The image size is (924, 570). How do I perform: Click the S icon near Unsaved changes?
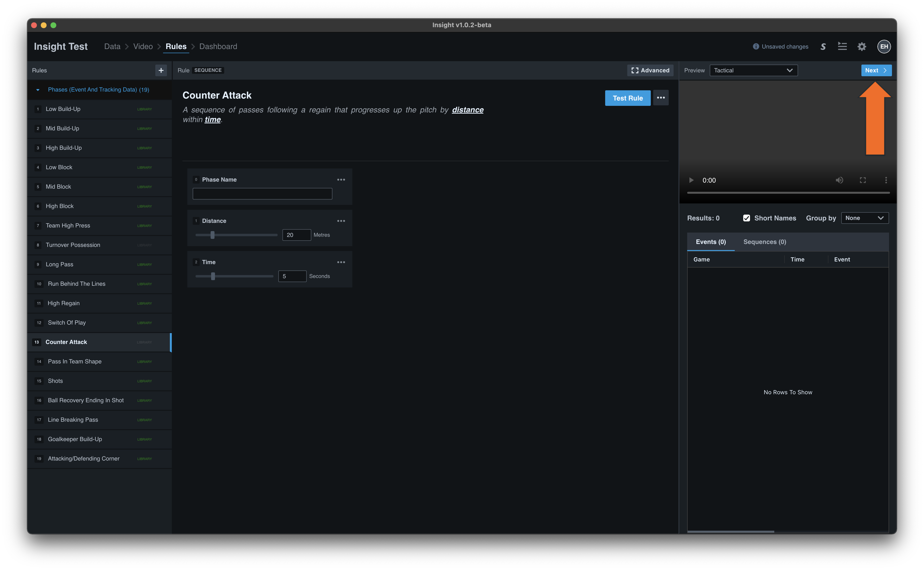tap(823, 46)
